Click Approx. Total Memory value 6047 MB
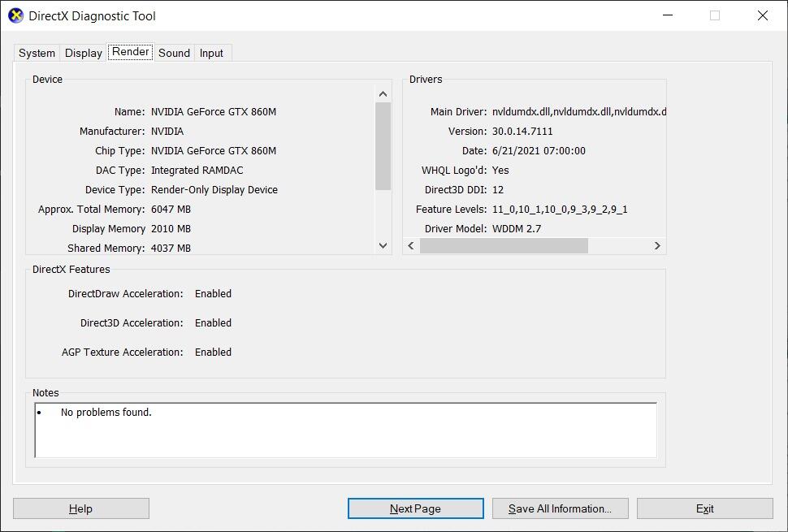This screenshot has height=532, width=788. tap(171, 209)
